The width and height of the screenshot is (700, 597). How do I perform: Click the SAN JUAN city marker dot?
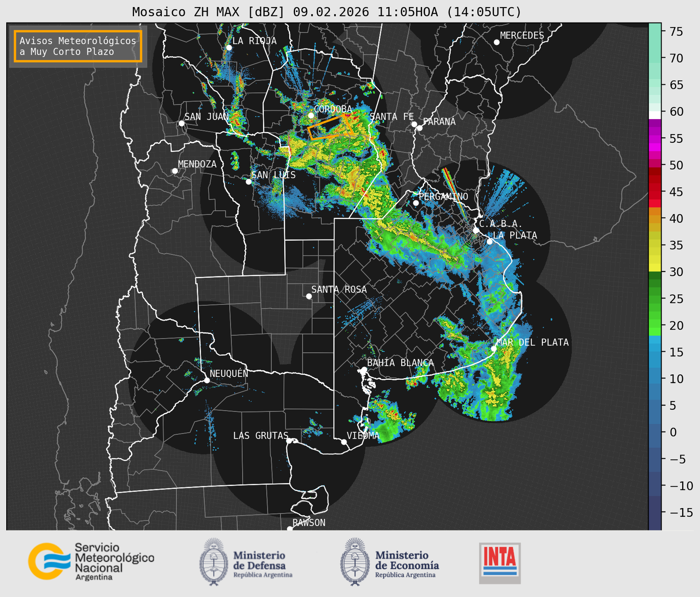[181, 123]
